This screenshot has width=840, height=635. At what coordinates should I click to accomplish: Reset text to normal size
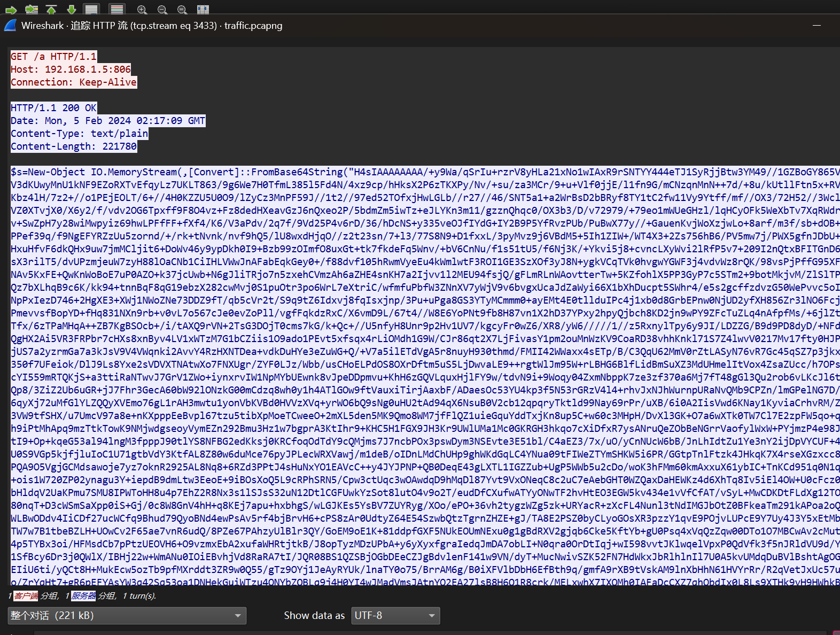click(x=182, y=9)
